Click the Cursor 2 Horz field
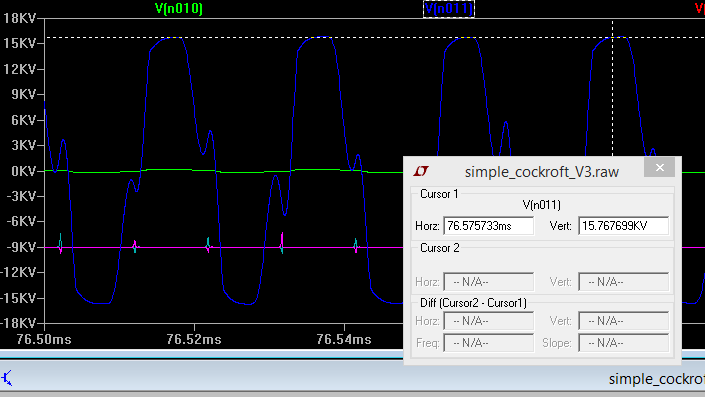This screenshot has width=705, height=397. pyautogui.click(x=488, y=282)
